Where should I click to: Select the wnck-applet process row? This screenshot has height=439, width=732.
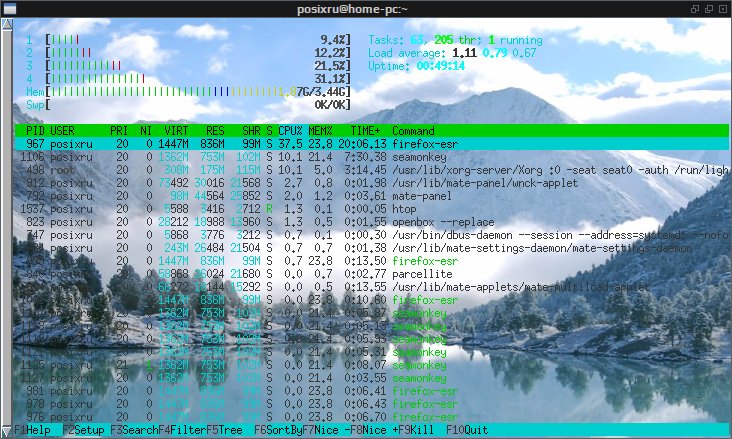372,183
